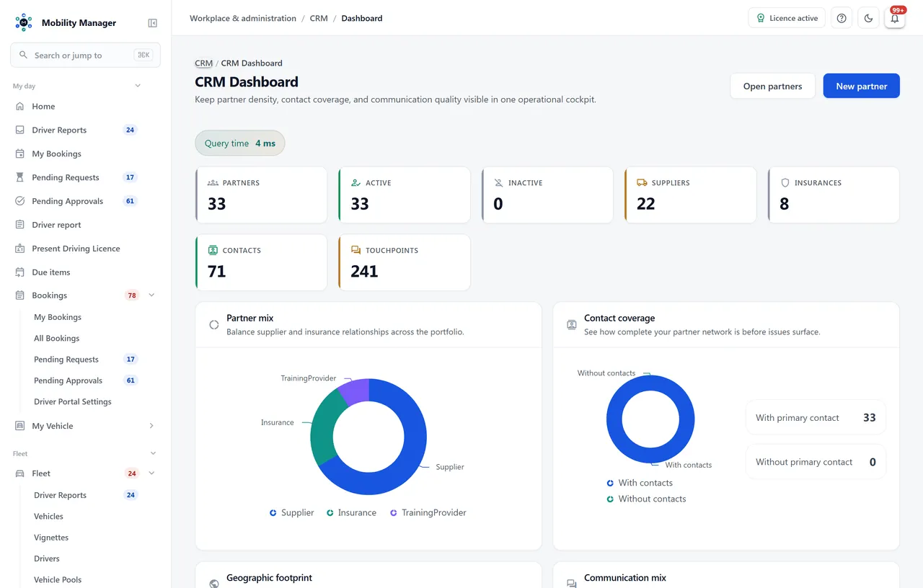This screenshot has width=923, height=588.
Task: Toggle TrainingProvider series in chart legend
Action: (x=428, y=513)
